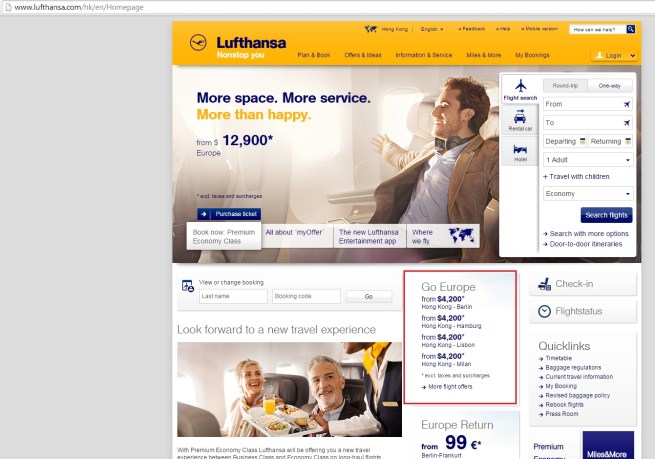Click the Flightstatus clock icon
Screen dimensions: 655x459
pyautogui.click(x=544, y=311)
